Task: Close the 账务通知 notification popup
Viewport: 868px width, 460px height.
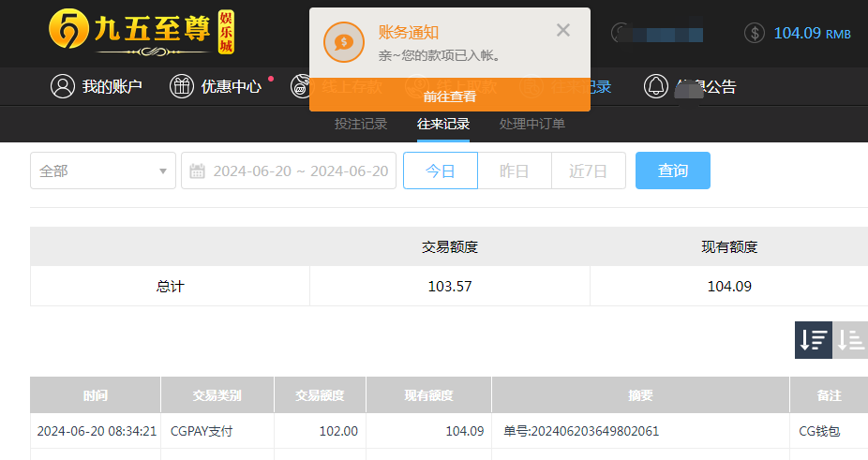Action: pyautogui.click(x=562, y=30)
